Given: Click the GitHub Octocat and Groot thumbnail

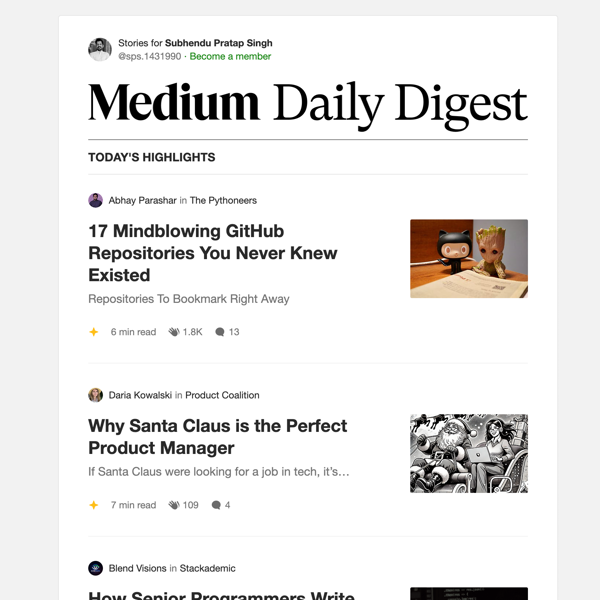Looking at the screenshot, I should (x=468, y=258).
